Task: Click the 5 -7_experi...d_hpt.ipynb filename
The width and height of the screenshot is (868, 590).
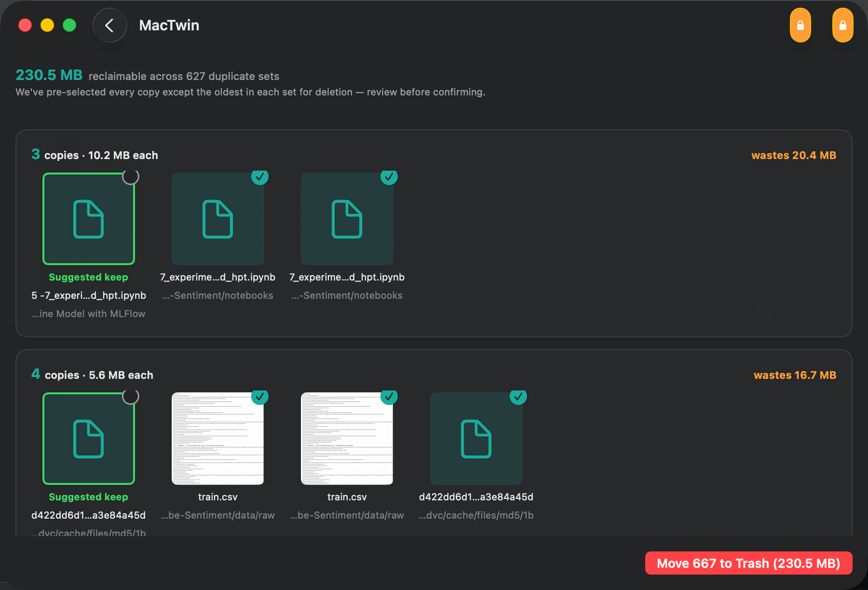Action: coord(89,295)
